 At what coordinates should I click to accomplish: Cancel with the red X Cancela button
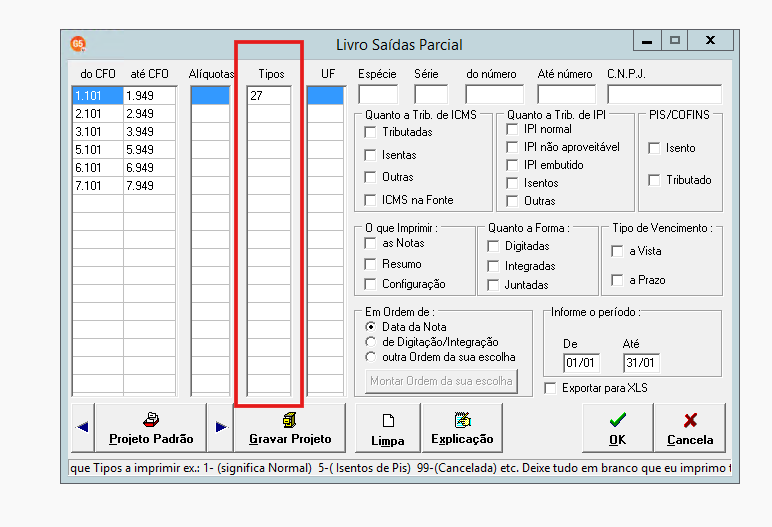pos(690,428)
